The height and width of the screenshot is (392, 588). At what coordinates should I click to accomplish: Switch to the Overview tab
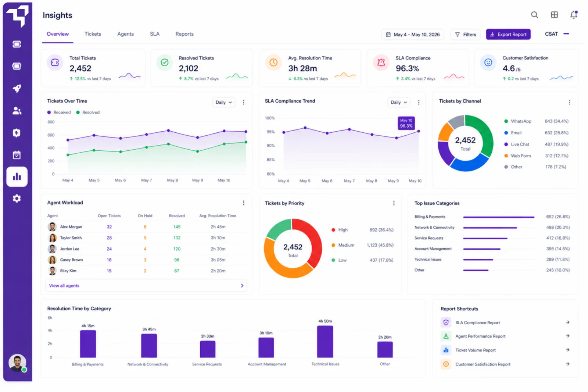click(58, 34)
